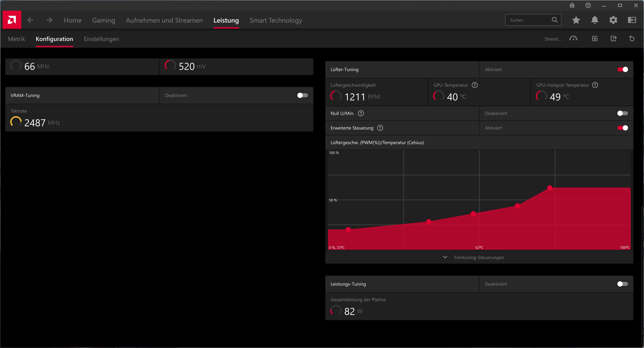Switch to the Metrik tab
The image size is (644, 348).
pyautogui.click(x=16, y=39)
